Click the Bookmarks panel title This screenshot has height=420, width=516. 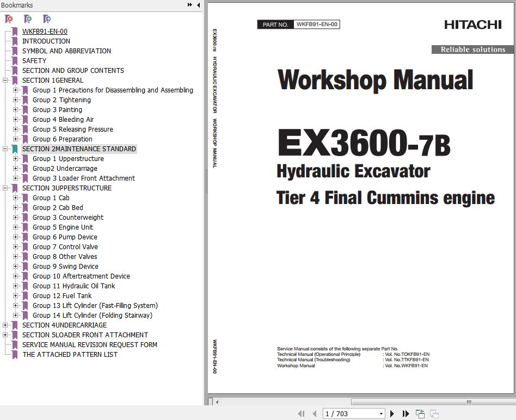pos(17,5)
